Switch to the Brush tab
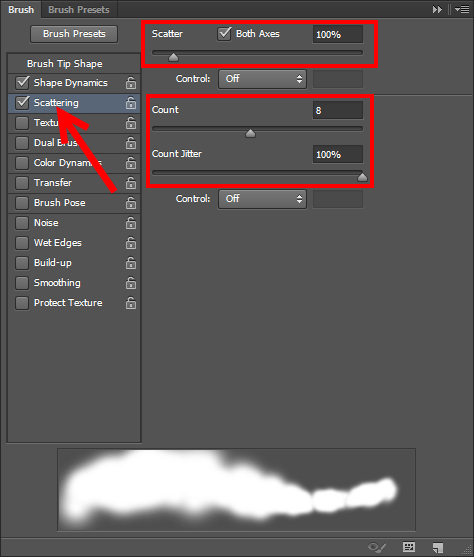 pos(21,10)
